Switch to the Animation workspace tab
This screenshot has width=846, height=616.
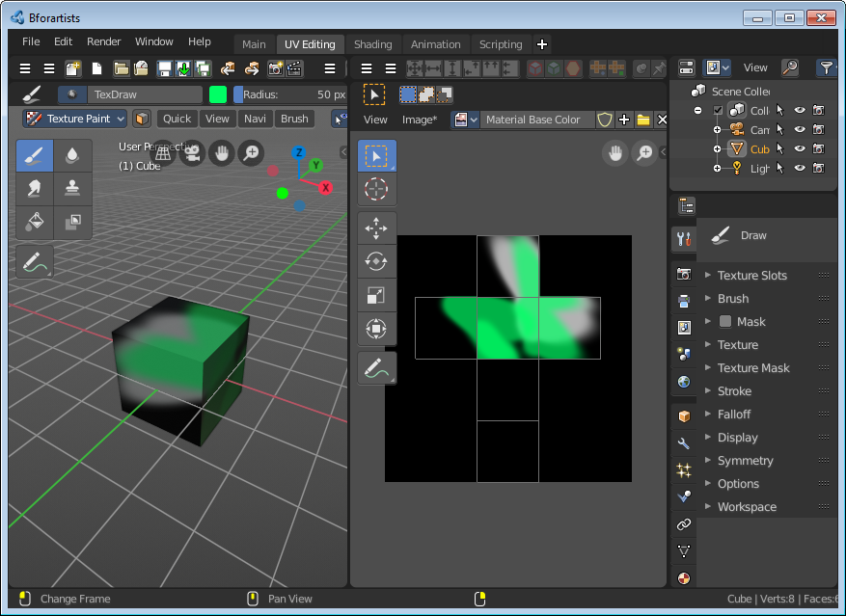(x=435, y=44)
